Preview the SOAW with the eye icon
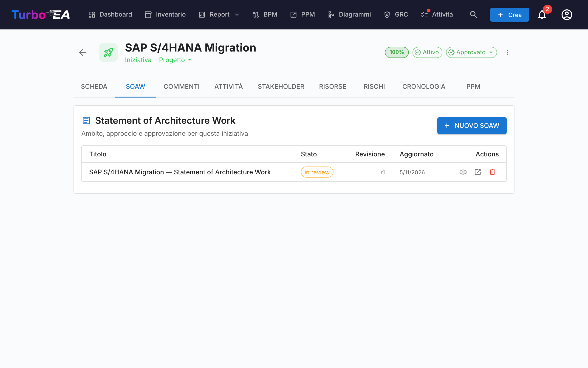 pyautogui.click(x=463, y=172)
